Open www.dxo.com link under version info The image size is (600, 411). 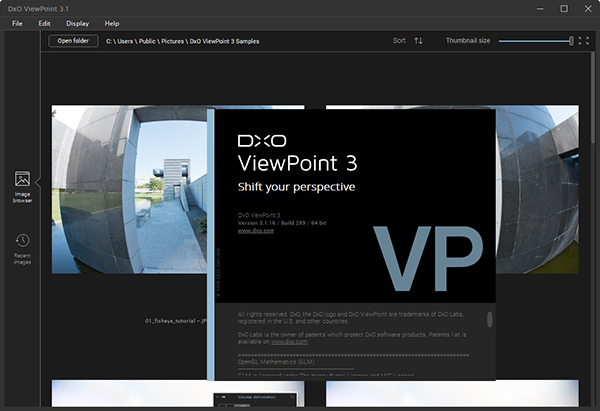(x=256, y=231)
